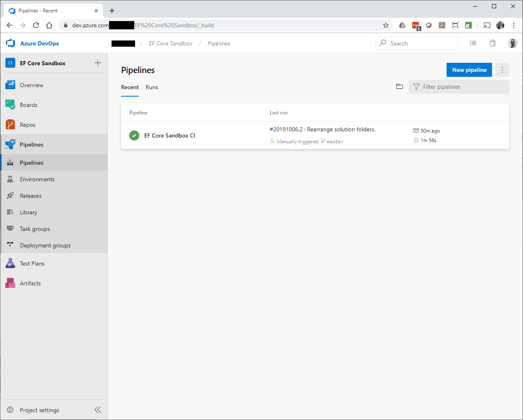Open Project settings
This screenshot has width=523, height=420.
pyautogui.click(x=39, y=410)
